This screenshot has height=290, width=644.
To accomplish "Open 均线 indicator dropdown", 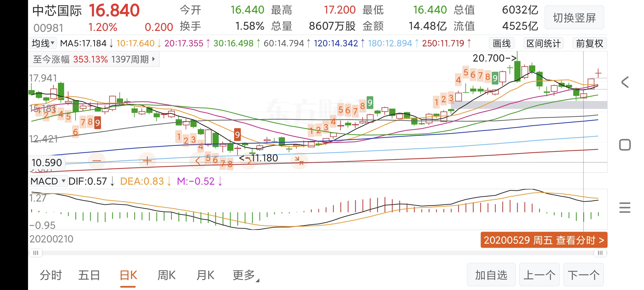I will (43, 43).
